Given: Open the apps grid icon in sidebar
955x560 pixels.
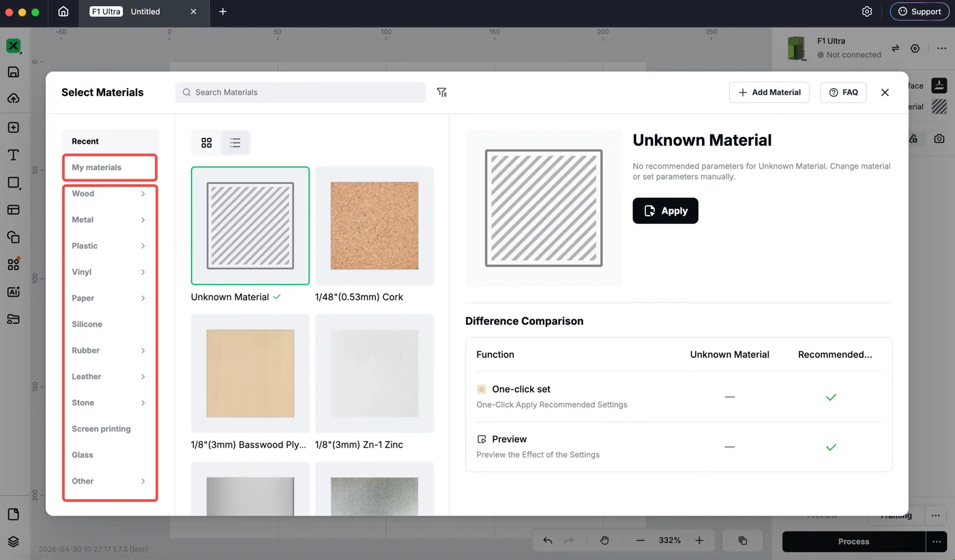Looking at the screenshot, I should (13, 265).
